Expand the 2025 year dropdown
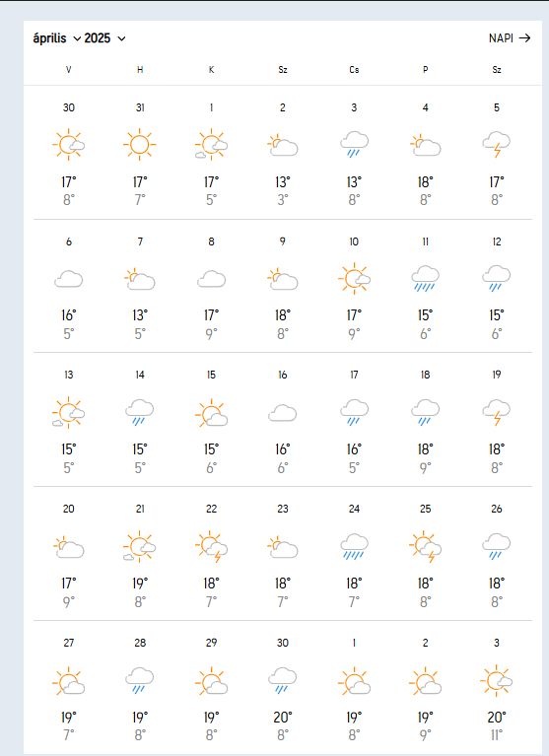This screenshot has width=549, height=756. pos(104,38)
